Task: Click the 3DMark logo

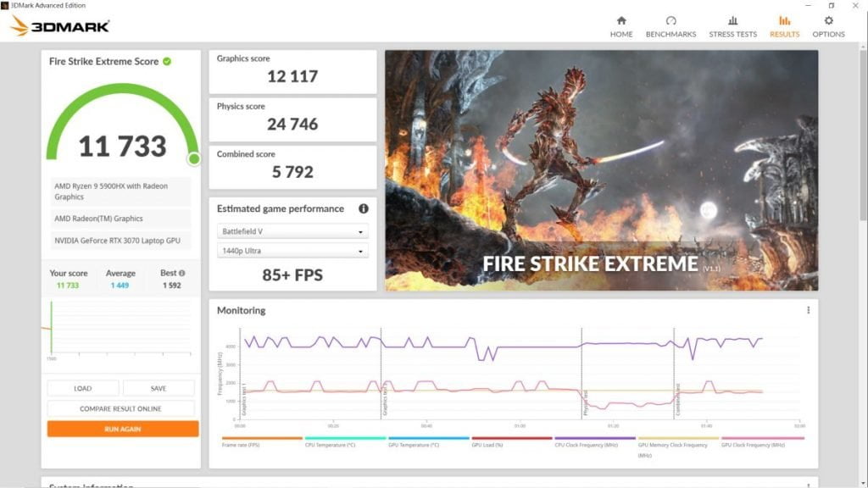Action: tap(59, 25)
